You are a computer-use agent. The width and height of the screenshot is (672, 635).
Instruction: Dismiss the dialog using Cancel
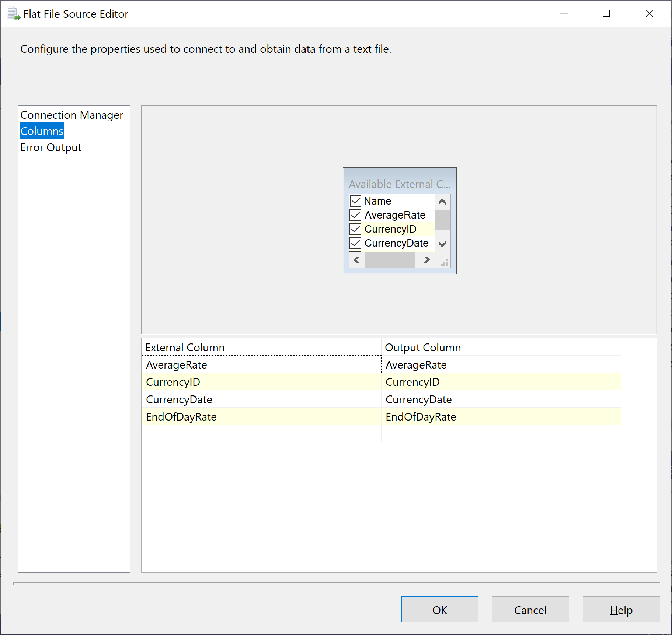[x=530, y=610]
